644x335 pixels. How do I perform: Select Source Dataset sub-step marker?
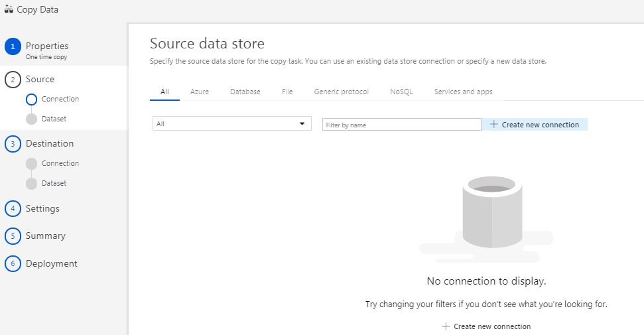pos(31,119)
